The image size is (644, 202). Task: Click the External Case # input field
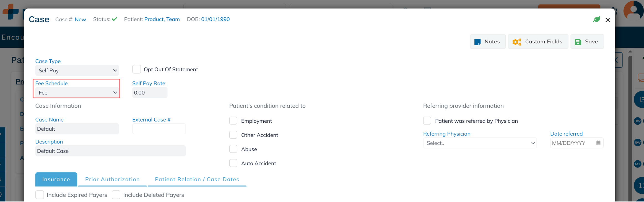(159, 129)
